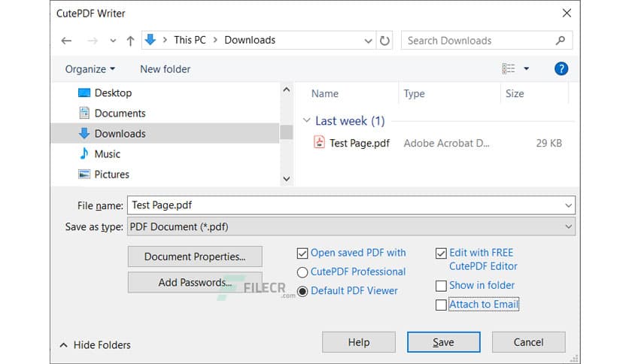Screen dimensions: 629x364
Task: Select the Default PDF Viewer radio button
Action: [x=302, y=291]
